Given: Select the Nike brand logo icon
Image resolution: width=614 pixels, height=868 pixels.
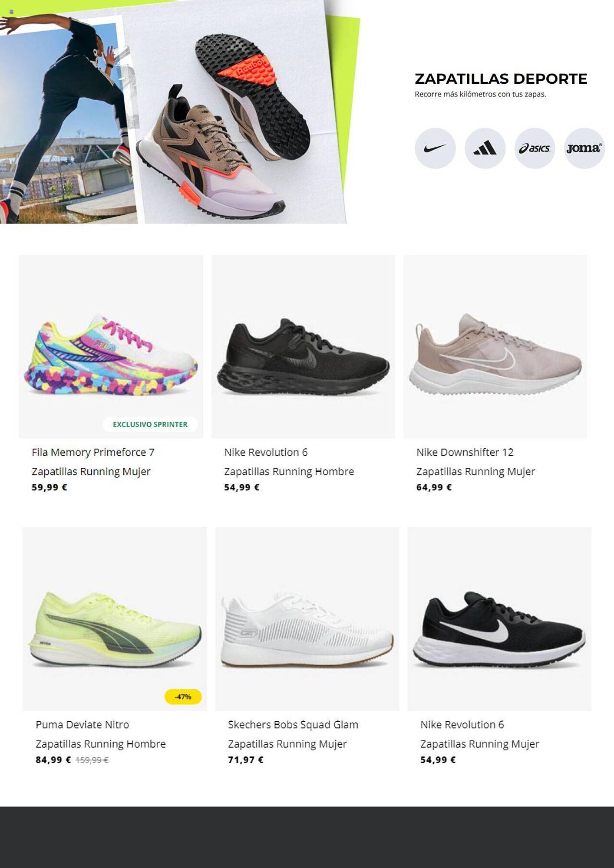Looking at the screenshot, I should 435,148.
